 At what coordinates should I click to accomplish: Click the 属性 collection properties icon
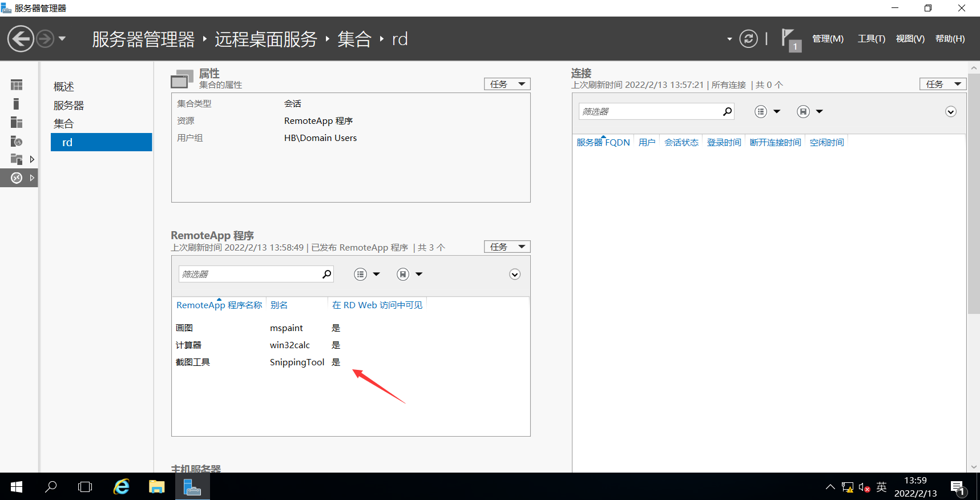coord(182,79)
